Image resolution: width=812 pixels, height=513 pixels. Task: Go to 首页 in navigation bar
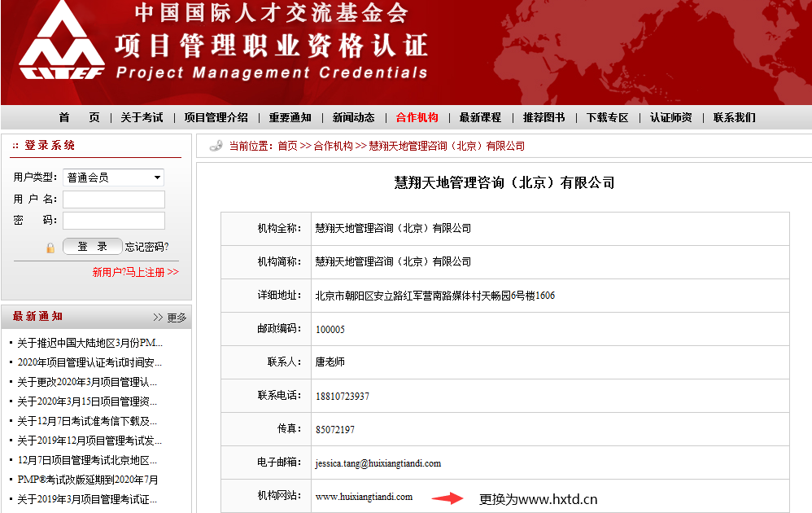pos(79,117)
